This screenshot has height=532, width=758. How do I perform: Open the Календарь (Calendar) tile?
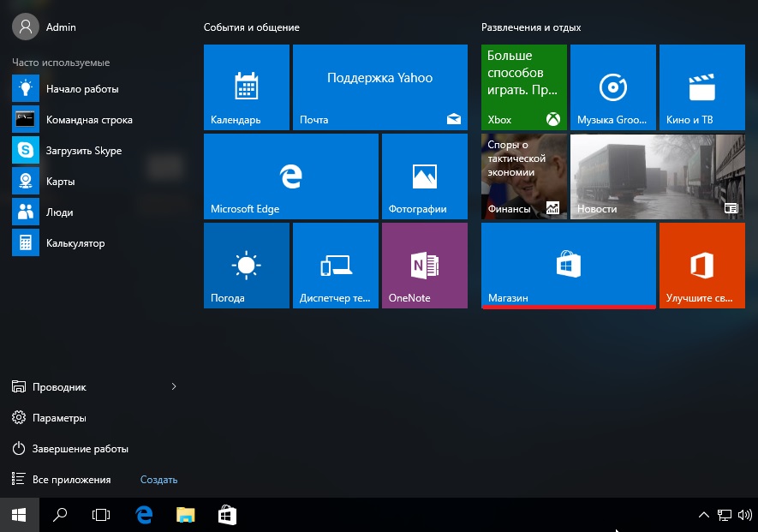pyautogui.click(x=247, y=87)
